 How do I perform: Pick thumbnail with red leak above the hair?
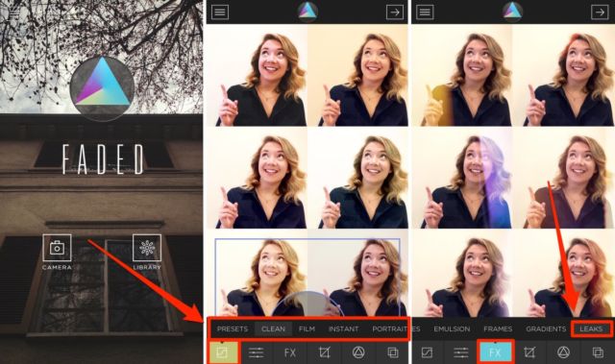coord(564,75)
